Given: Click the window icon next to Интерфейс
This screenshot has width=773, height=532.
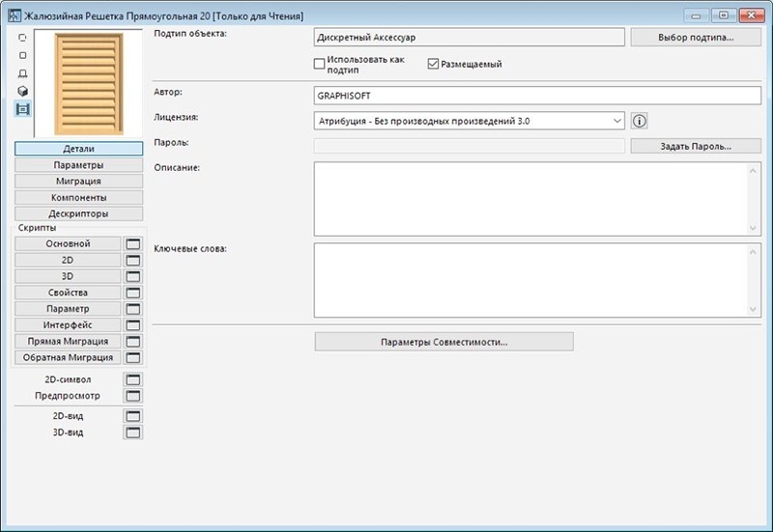Looking at the screenshot, I should pyautogui.click(x=133, y=325).
